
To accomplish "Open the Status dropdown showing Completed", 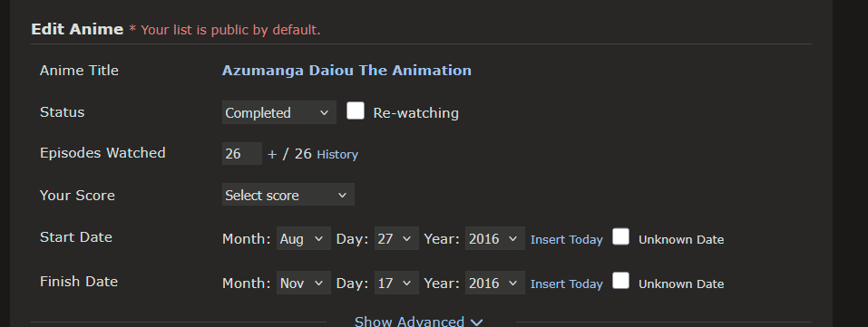I will tap(279, 112).
